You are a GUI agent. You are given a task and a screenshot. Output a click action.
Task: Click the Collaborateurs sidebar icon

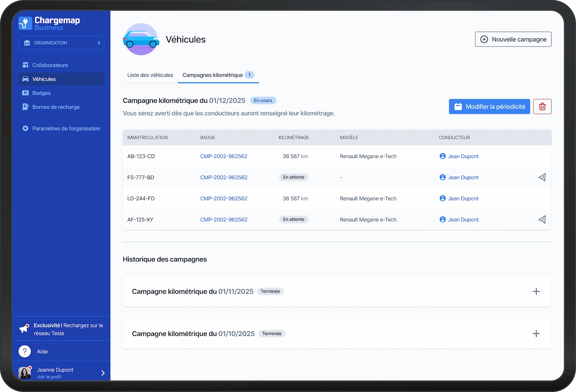point(26,65)
